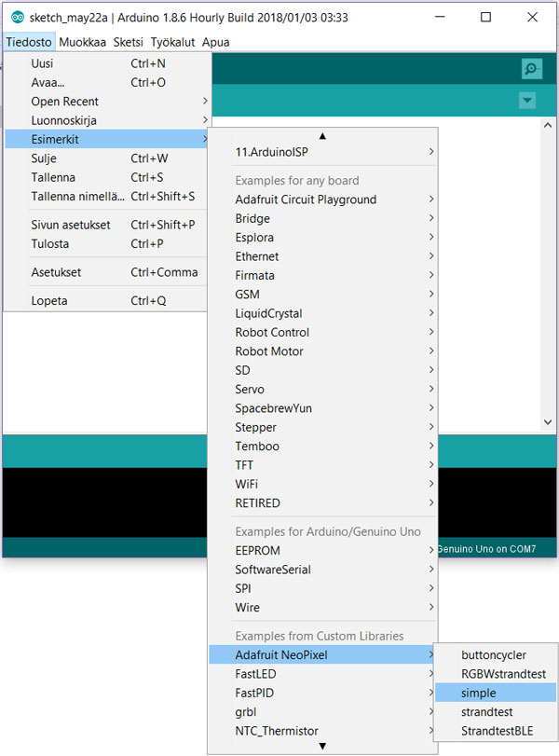
Task: Open the Tiedosto menu
Action: [29, 43]
